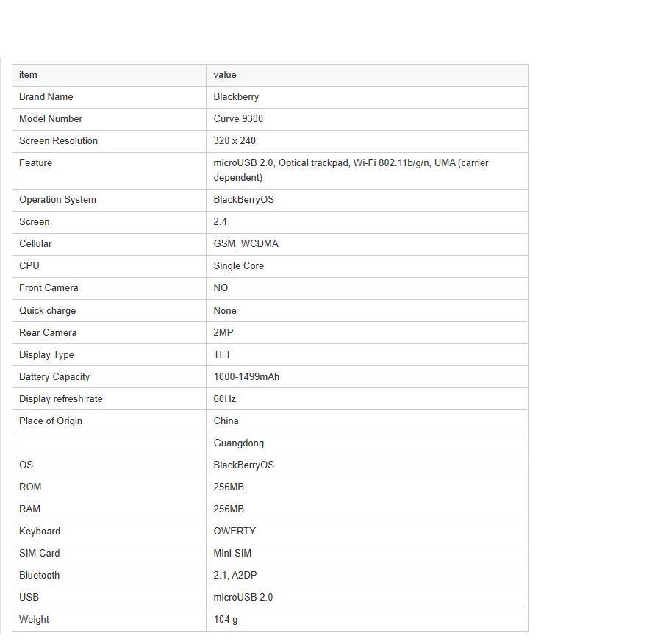Select the Blackberry brand value cell
The width and height of the screenshot is (655, 644).
point(367,97)
